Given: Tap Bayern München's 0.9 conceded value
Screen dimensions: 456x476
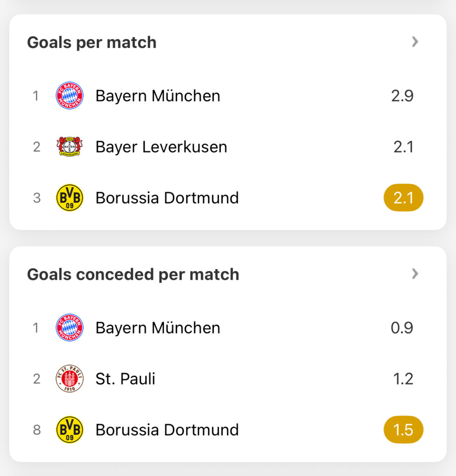Looking at the screenshot, I should 402,328.
